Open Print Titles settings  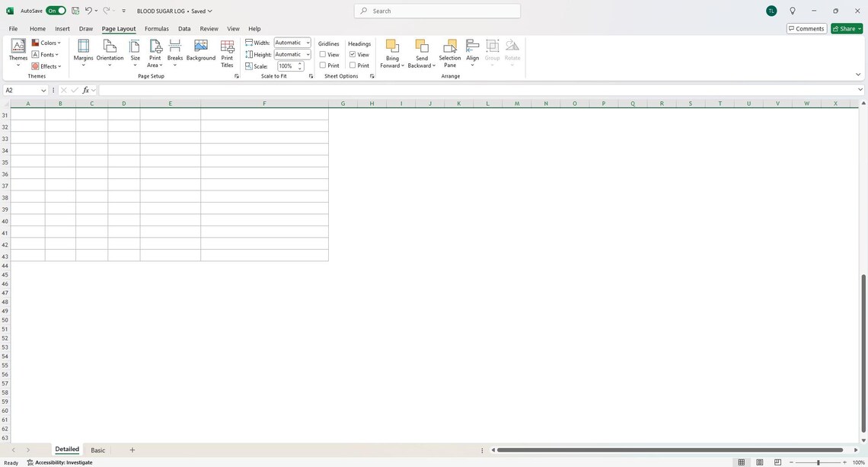[226, 53]
